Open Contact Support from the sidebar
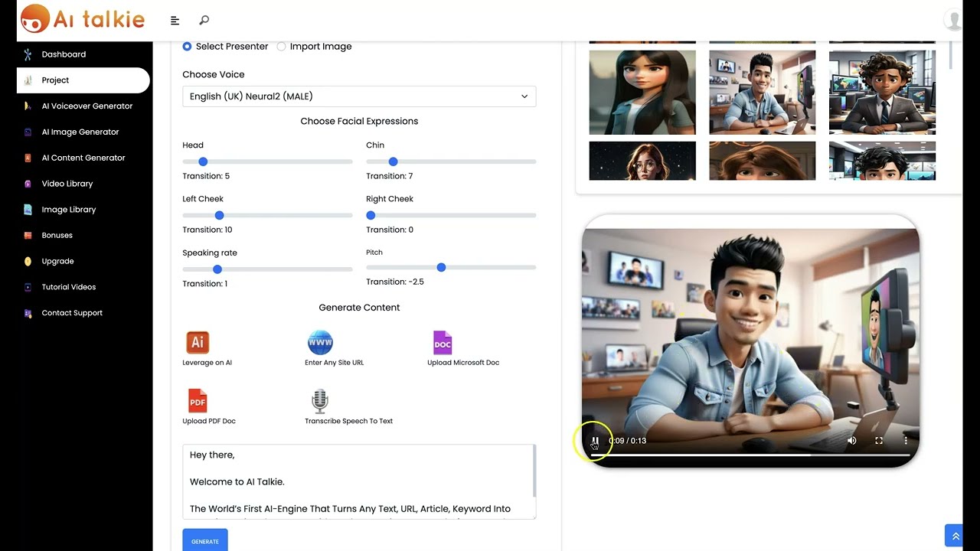Image resolution: width=980 pixels, height=551 pixels. click(x=72, y=313)
